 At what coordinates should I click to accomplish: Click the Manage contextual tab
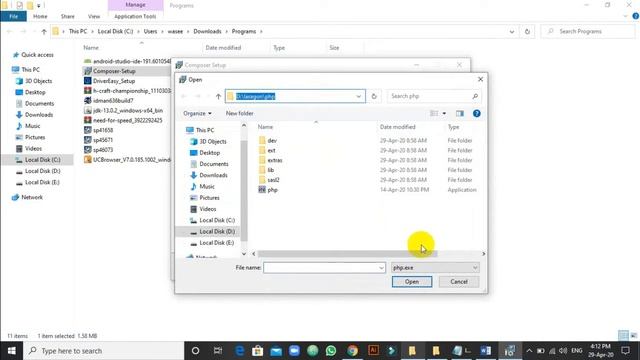point(136,5)
